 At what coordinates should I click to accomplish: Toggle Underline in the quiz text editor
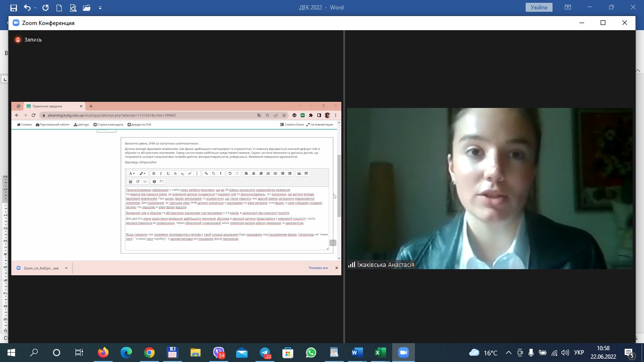point(168,173)
